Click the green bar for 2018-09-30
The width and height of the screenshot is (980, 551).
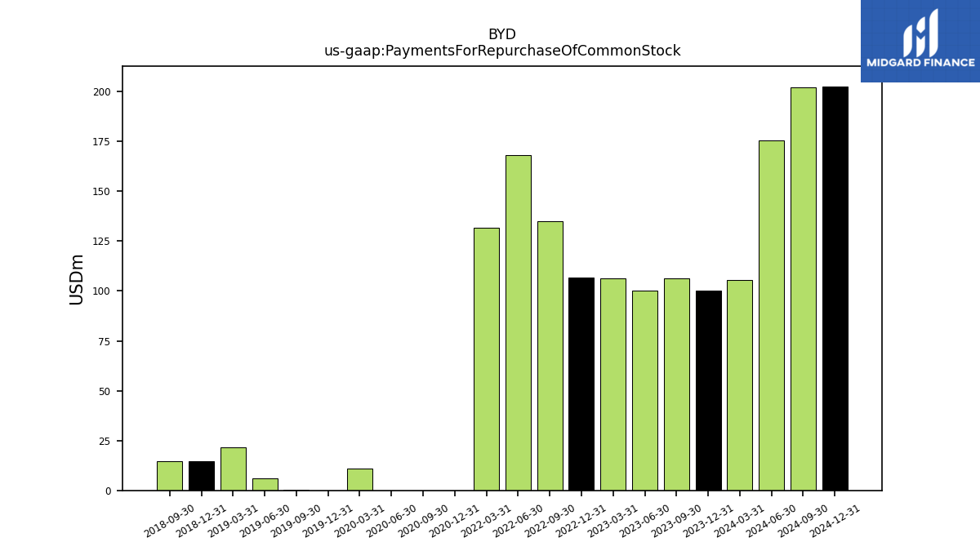pos(170,476)
